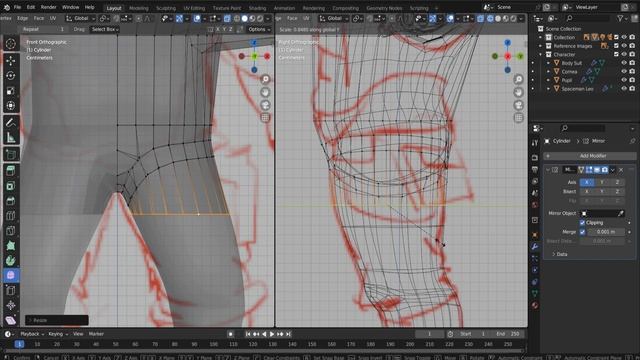This screenshot has width=640, height=360.
Task: Open Render properties tab icon
Action: tap(535, 158)
